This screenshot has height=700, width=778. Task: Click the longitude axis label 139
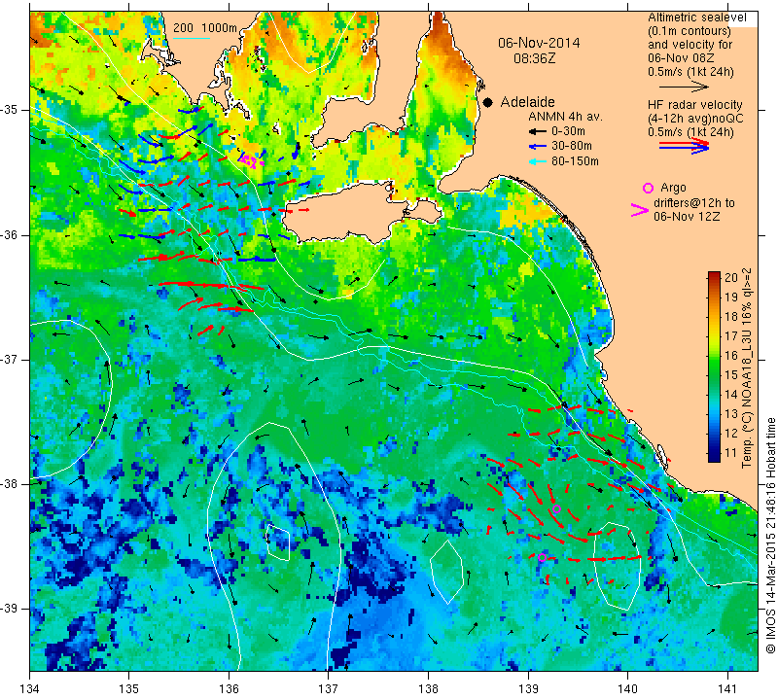point(528,689)
